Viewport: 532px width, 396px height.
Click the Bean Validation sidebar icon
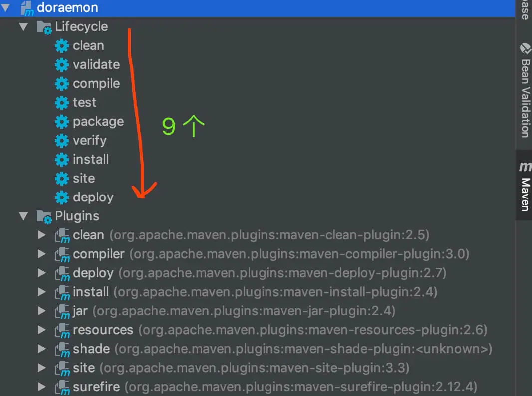525,48
